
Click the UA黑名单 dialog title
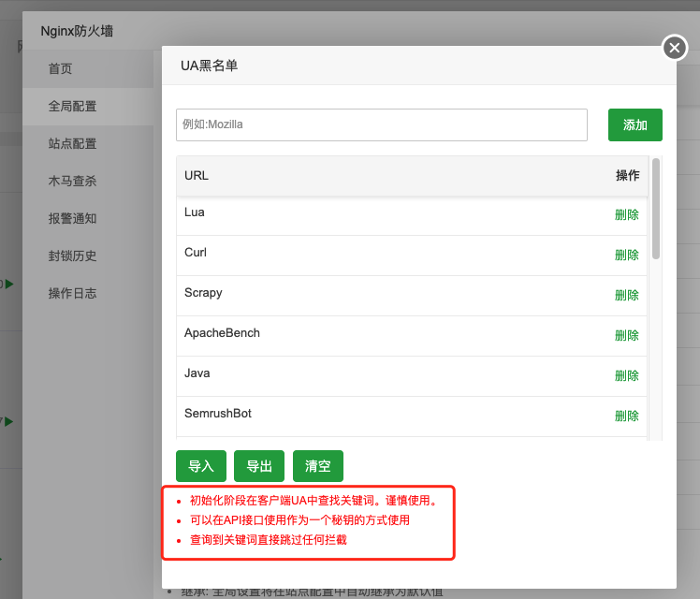209,66
